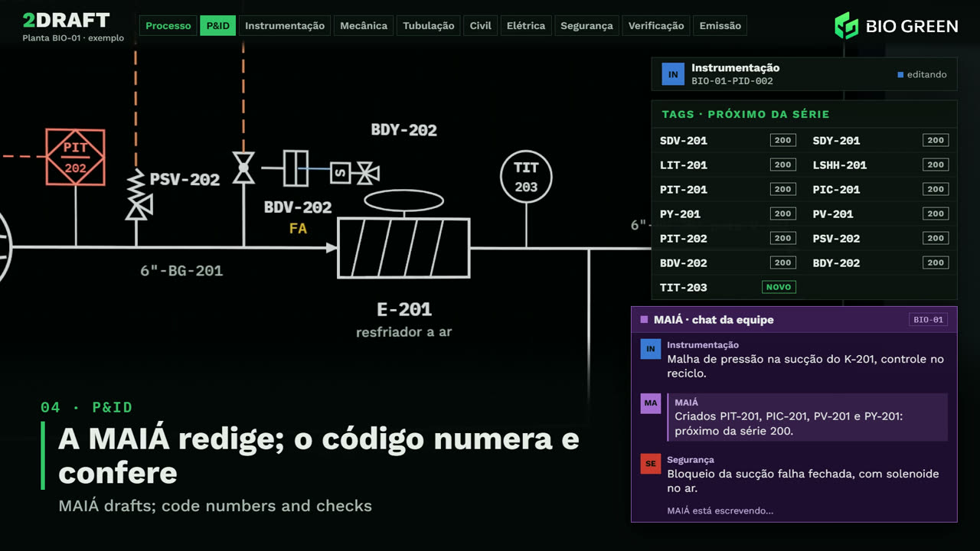Click the blue IN Instrumentação badge
Screen dimensions: 980x551
(x=673, y=74)
